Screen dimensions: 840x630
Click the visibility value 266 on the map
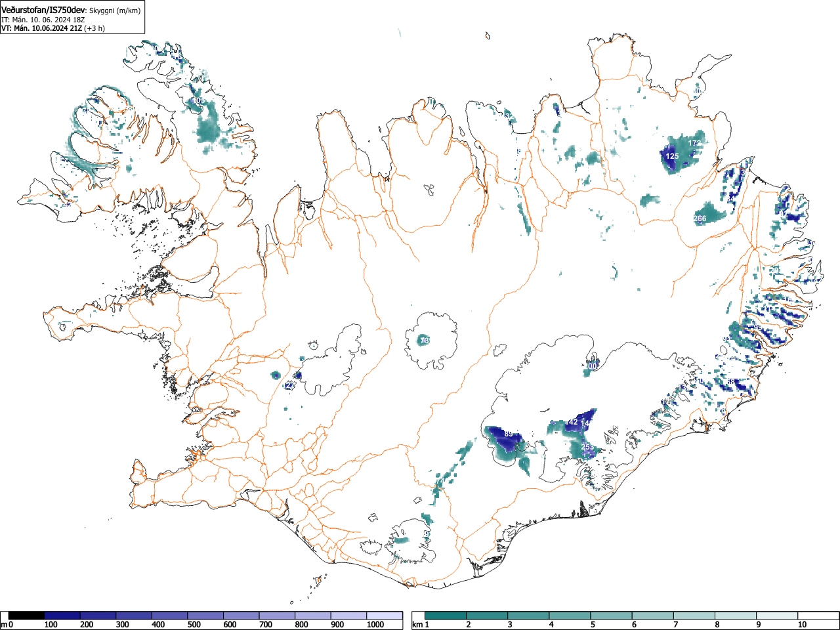pyautogui.click(x=700, y=219)
